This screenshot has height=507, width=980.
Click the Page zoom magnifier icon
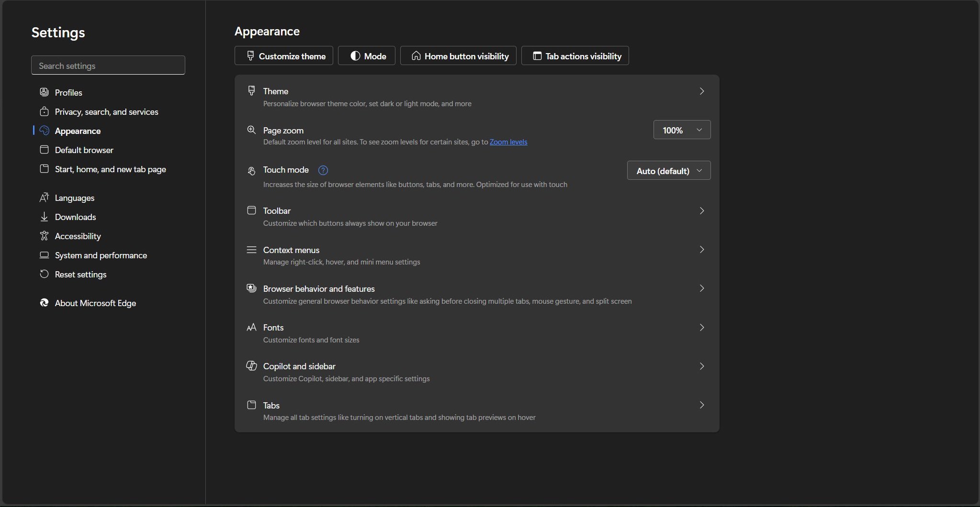tap(251, 130)
